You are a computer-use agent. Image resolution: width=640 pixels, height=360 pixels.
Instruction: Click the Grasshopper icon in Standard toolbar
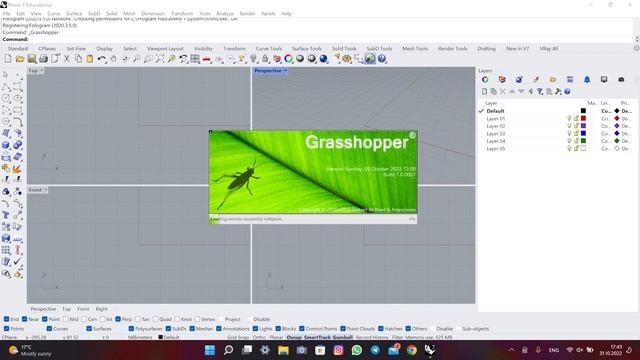(370, 59)
